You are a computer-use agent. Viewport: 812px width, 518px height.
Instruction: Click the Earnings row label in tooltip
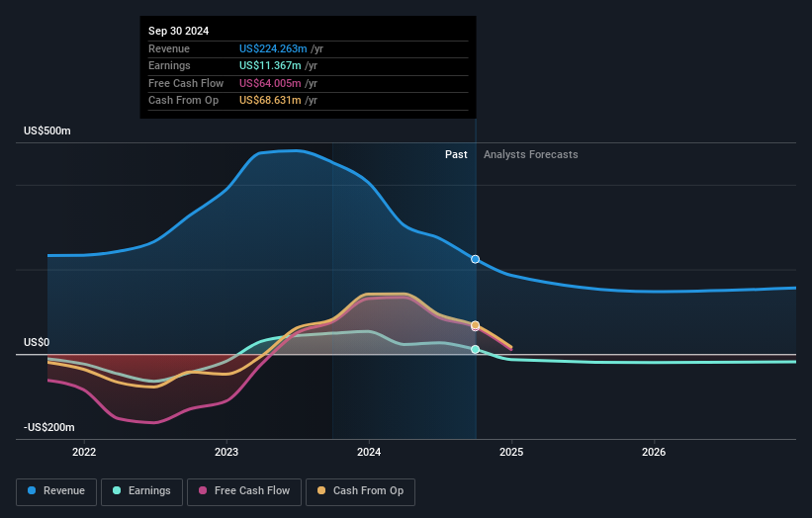pos(169,65)
